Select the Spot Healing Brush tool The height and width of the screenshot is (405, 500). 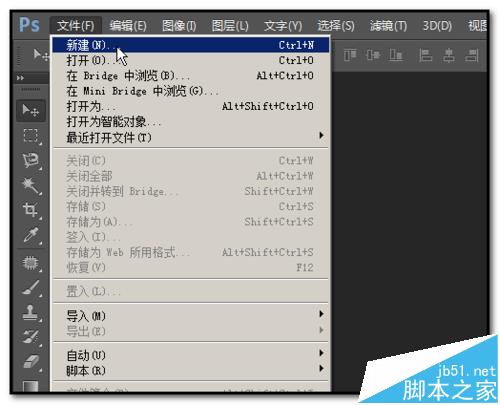coord(30,263)
